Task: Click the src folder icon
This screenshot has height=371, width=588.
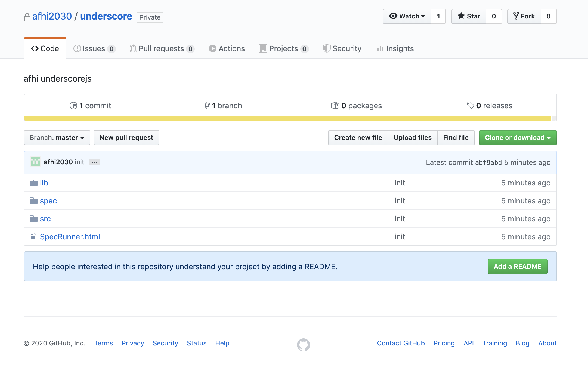Action: [34, 219]
